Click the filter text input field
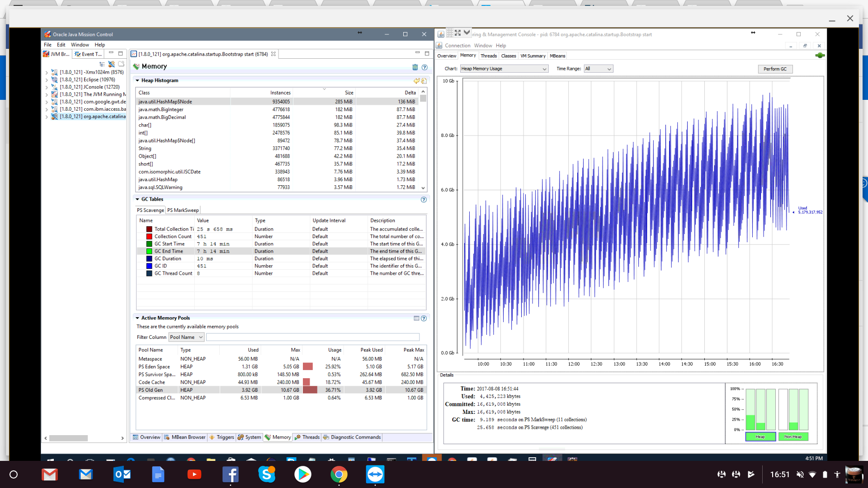 pos(313,337)
